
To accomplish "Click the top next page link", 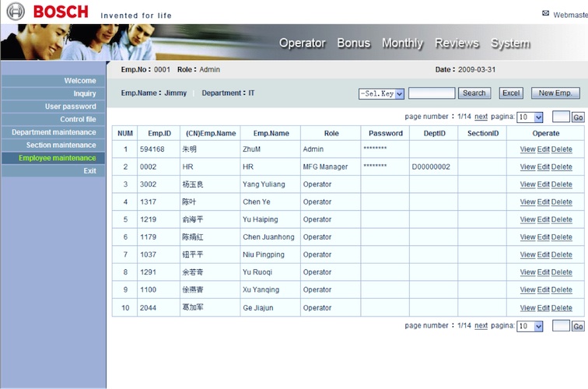I will pyautogui.click(x=481, y=117).
